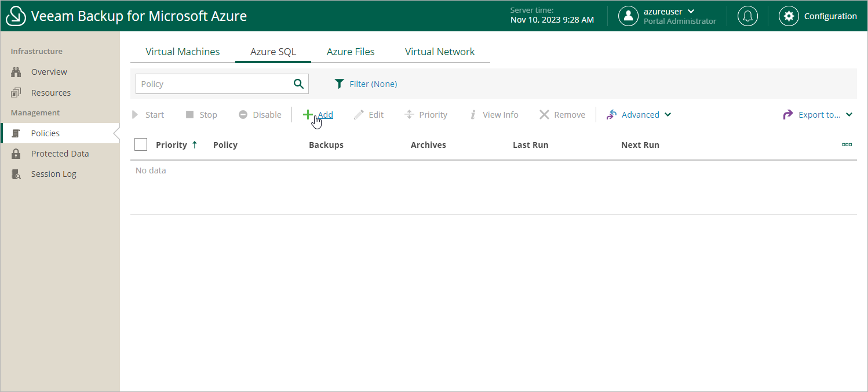Screen dimensions: 868x392
Task: Click into the Policy search field
Action: coord(214,84)
